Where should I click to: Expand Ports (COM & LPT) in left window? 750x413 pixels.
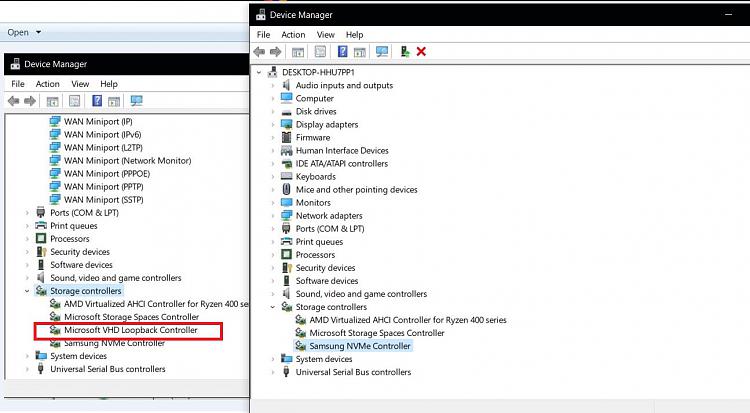coord(27,212)
